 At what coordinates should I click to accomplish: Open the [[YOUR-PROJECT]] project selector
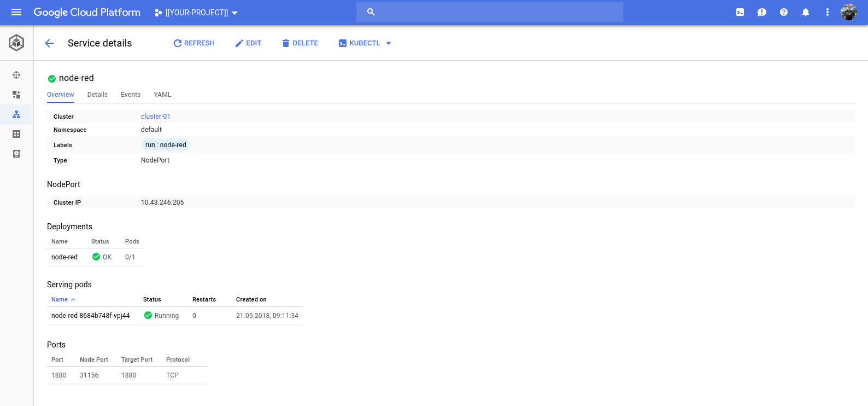tap(196, 13)
